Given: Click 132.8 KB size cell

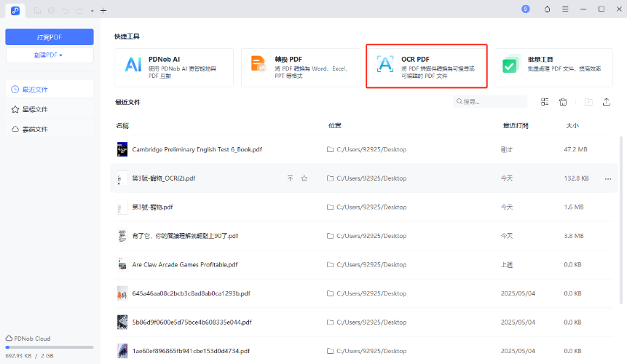Looking at the screenshot, I should 576,178.
